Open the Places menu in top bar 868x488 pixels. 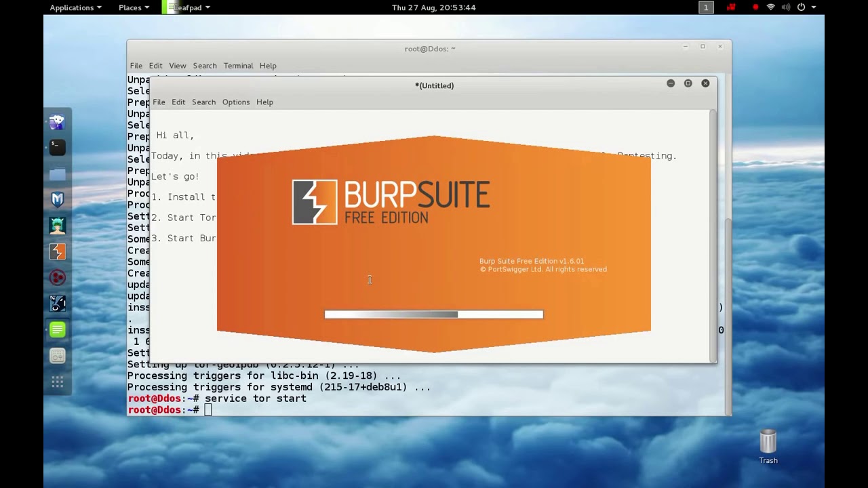pyautogui.click(x=134, y=7)
